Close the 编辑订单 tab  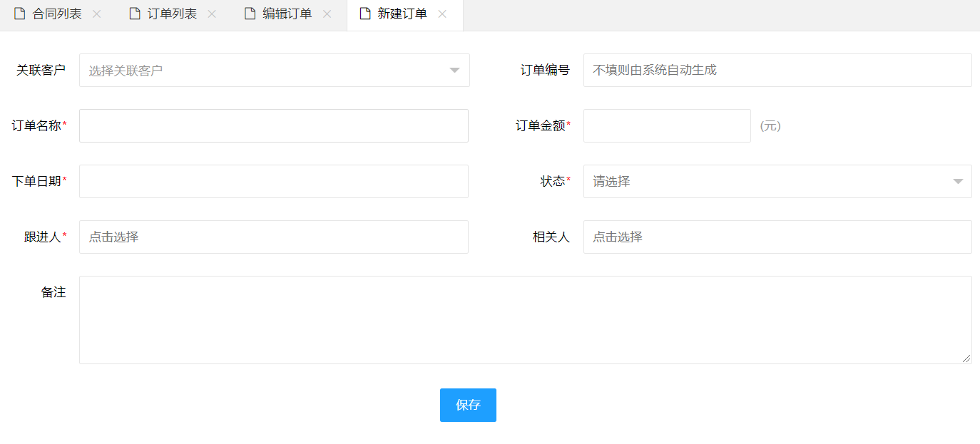(327, 14)
